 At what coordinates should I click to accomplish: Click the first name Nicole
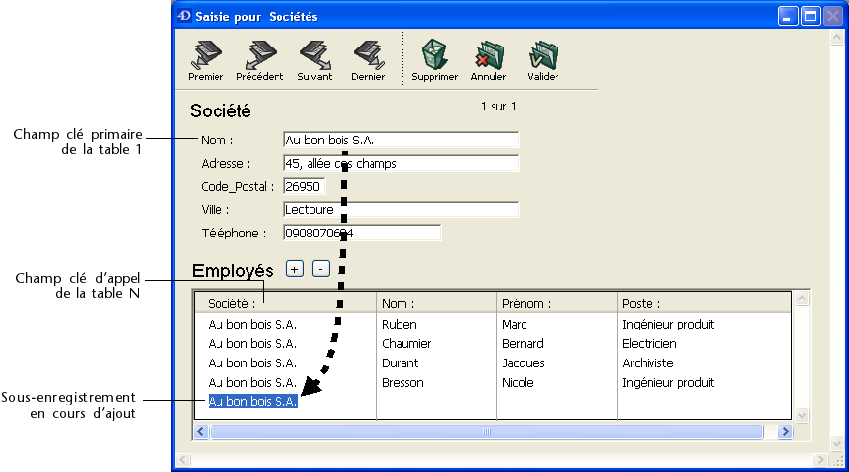[518, 383]
